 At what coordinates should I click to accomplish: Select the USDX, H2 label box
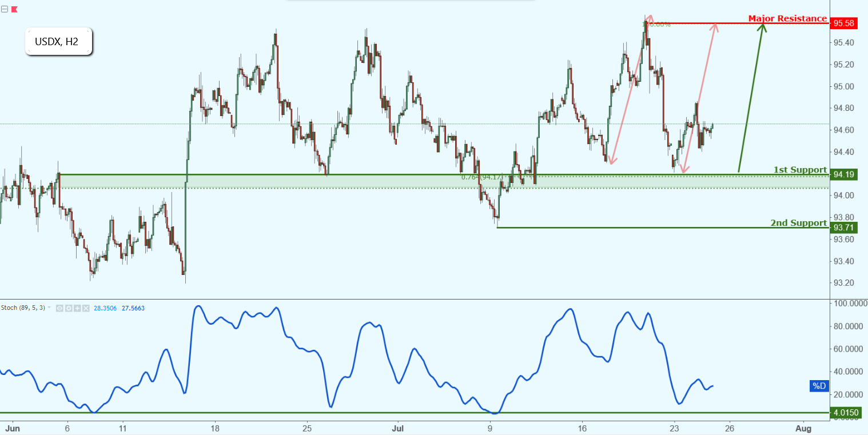pos(58,42)
